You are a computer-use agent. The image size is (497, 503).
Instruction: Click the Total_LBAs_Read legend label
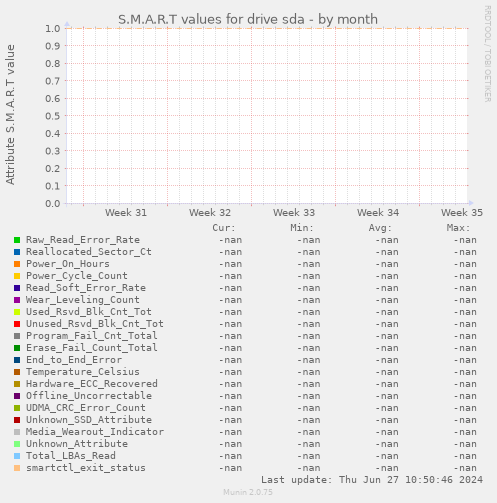pos(71,456)
